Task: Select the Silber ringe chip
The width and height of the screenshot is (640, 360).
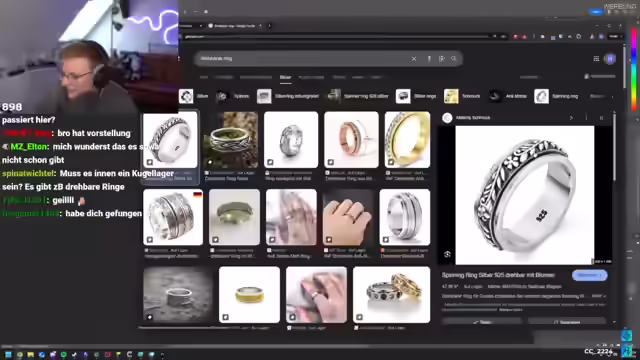Action: (416, 96)
